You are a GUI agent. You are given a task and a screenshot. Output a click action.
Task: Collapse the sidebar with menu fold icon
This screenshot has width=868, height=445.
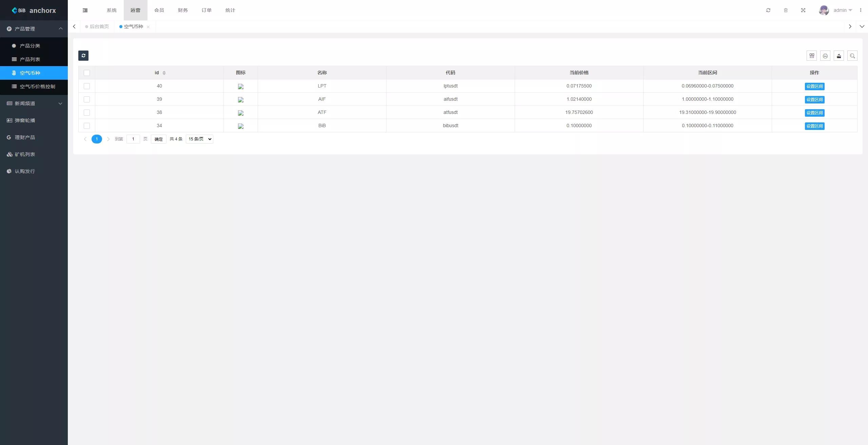tap(85, 10)
